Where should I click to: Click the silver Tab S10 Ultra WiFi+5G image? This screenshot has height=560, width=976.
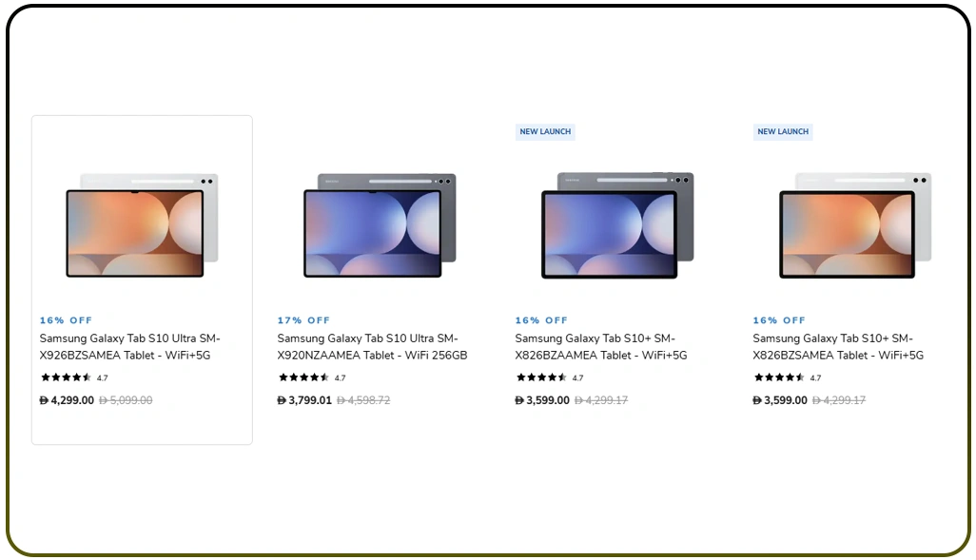(142, 225)
